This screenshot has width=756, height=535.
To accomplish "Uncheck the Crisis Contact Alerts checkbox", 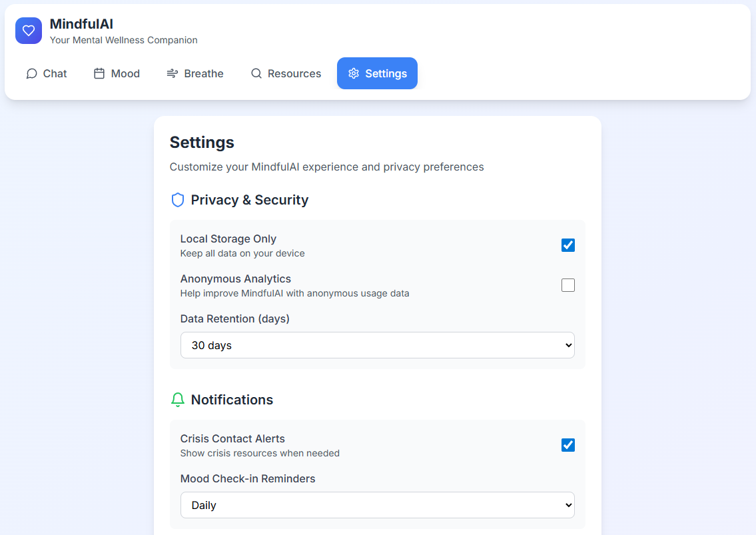I will 568,445.
